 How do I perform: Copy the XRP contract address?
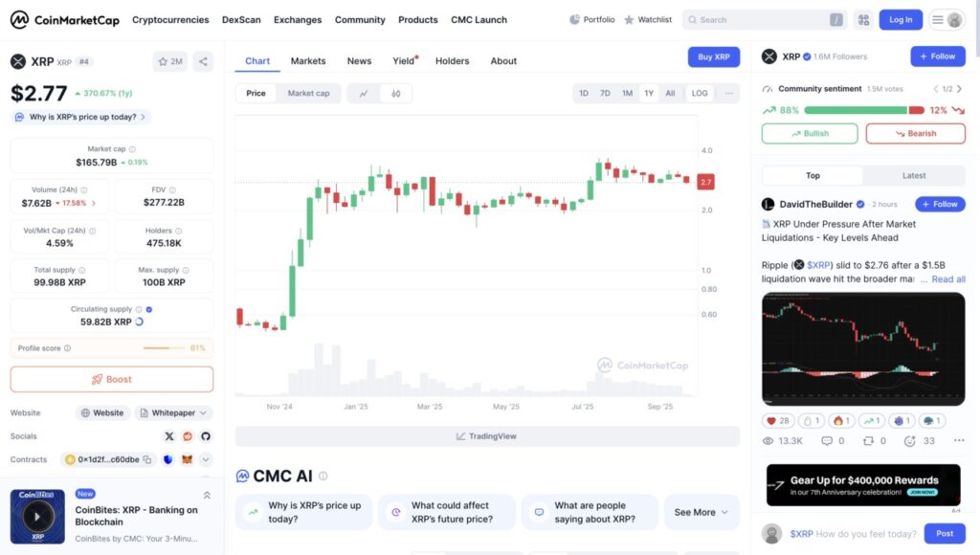coord(145,459)
